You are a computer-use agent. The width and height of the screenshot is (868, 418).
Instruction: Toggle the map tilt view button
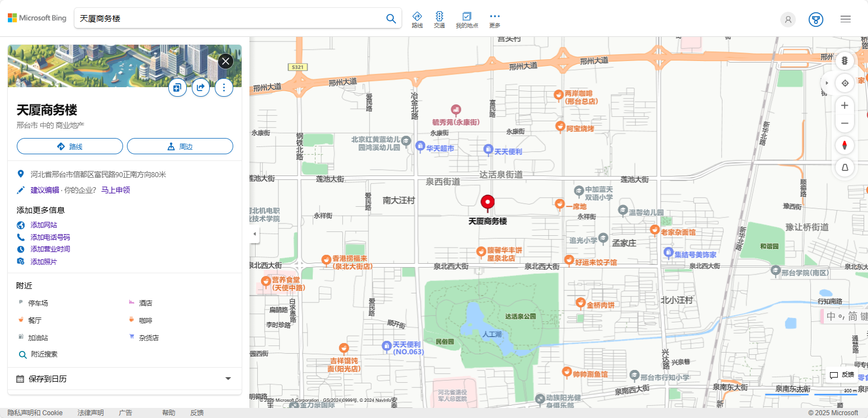(845, 168)
